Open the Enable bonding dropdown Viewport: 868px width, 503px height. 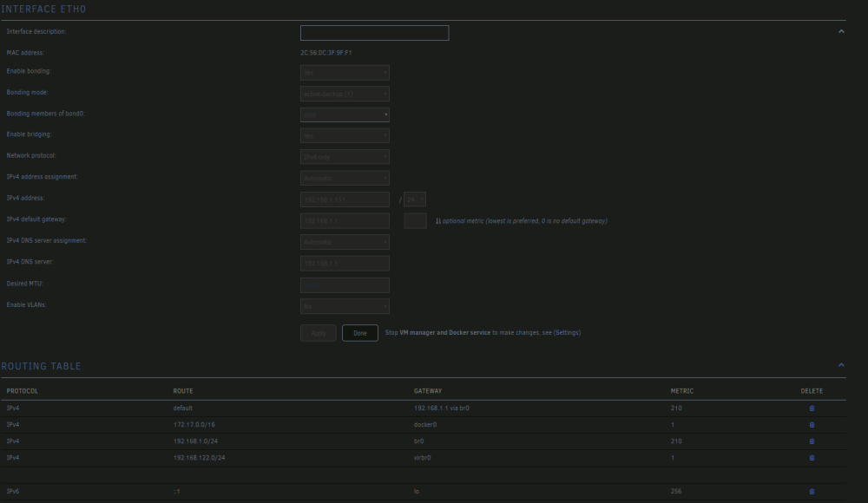pos(345,73)
